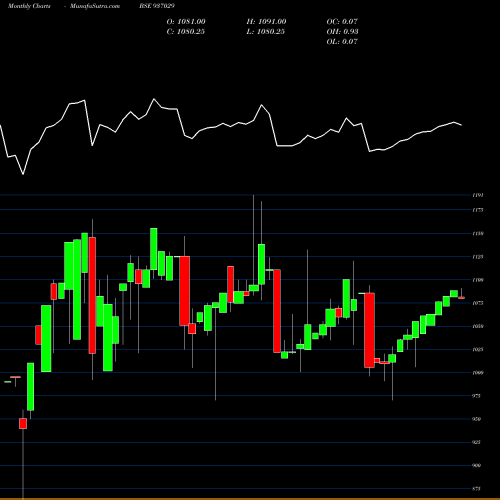
Task: Click the 1025 price axis label
Action: 478,350
